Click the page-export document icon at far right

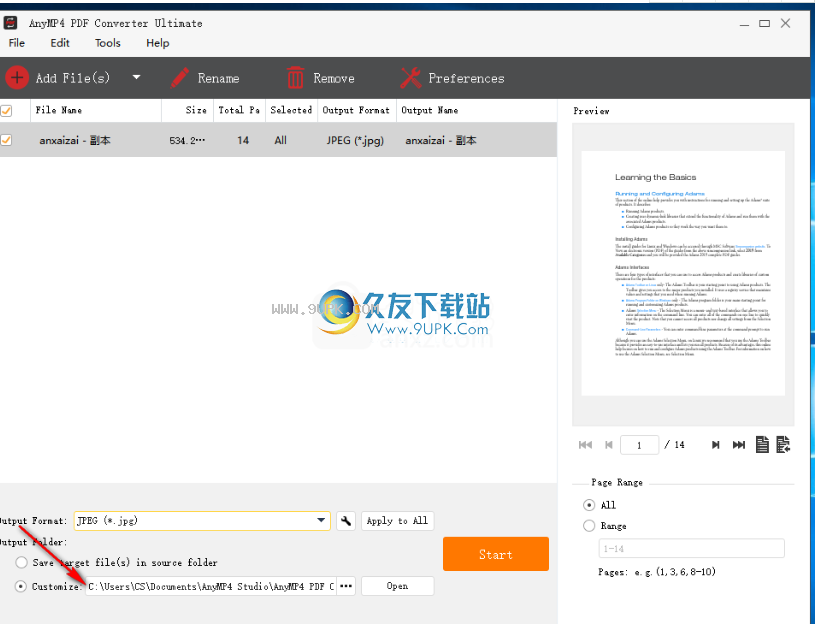783,444
